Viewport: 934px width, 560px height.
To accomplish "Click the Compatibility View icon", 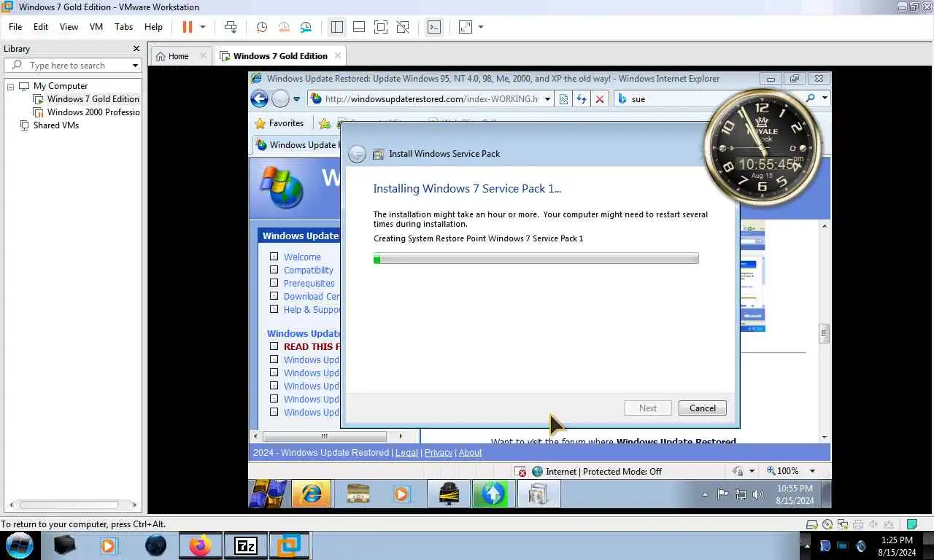I will 563,99.
